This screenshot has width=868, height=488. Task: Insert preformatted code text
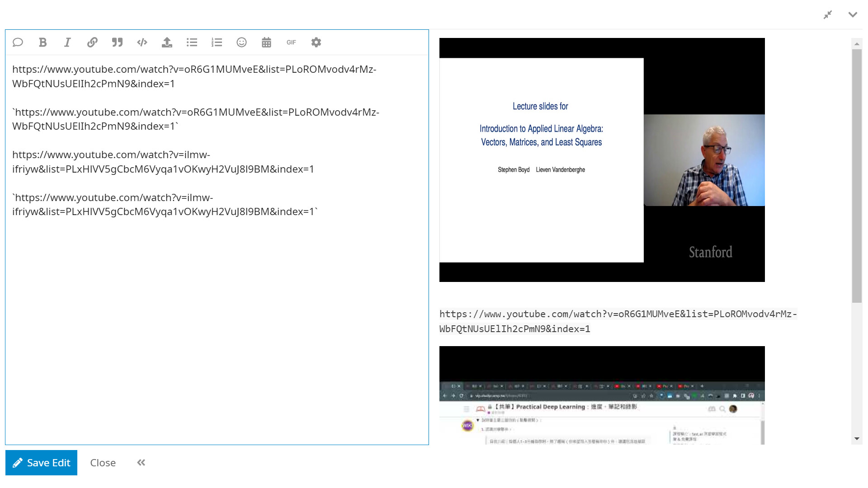(x=142, y=42)
